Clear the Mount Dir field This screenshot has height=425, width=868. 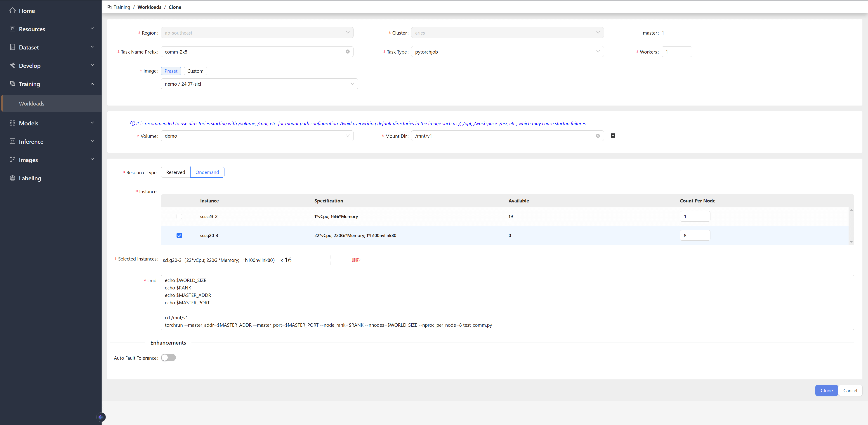tap(598, 136)
